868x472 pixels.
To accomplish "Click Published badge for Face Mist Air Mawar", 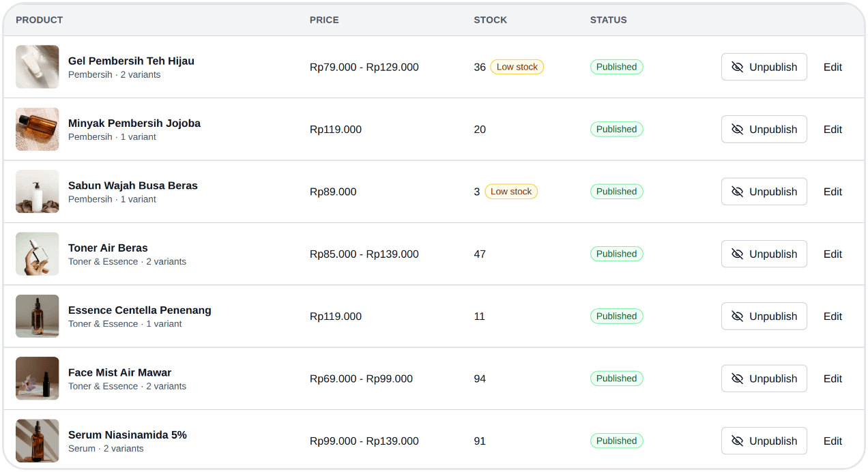I will point(616,379).
